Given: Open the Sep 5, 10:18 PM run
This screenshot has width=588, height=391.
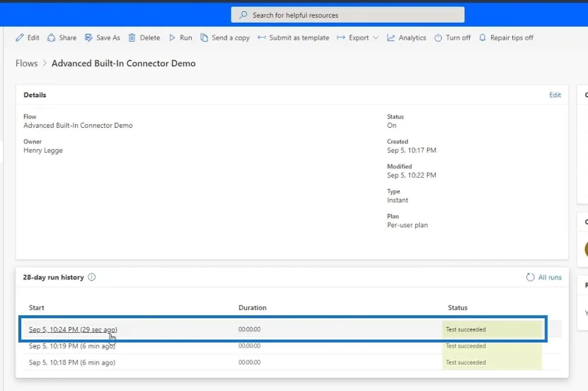Looking at the screenshot, I should click(72, 362).
